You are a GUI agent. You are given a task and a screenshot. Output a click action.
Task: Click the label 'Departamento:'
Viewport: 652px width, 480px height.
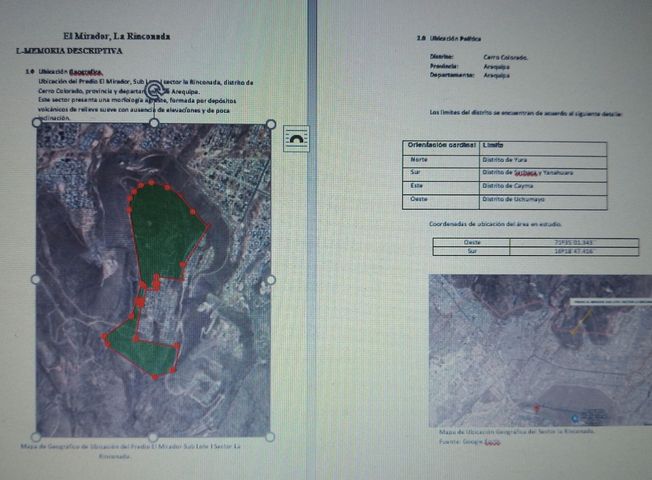(452, 75)
